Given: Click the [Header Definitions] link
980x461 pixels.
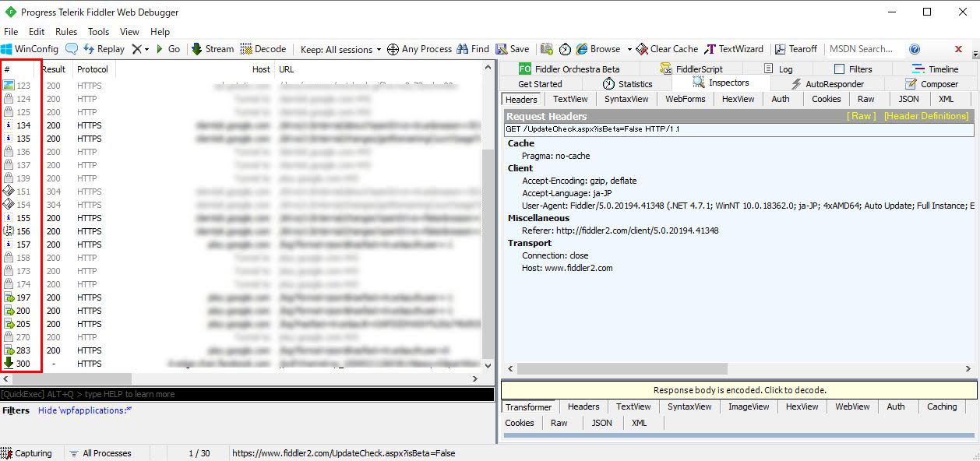Looking at the screenshot, I should (x=926, y=116).
